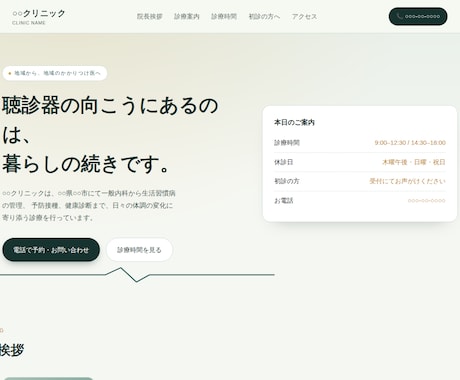Click the 本日のご案内 card heading

[x=294, y=122]
